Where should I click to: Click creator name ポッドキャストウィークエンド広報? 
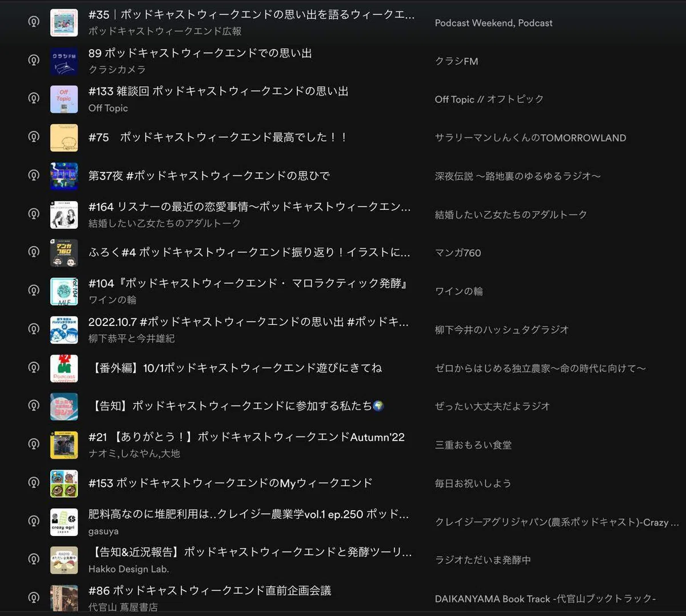pyautogui.click(x=165, y=31)
